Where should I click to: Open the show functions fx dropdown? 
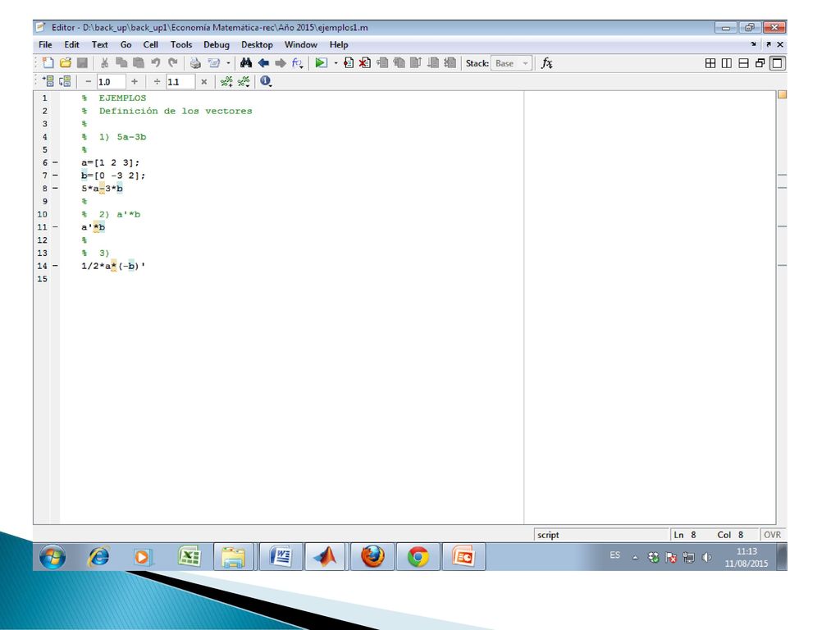click(x=297, y=63)
